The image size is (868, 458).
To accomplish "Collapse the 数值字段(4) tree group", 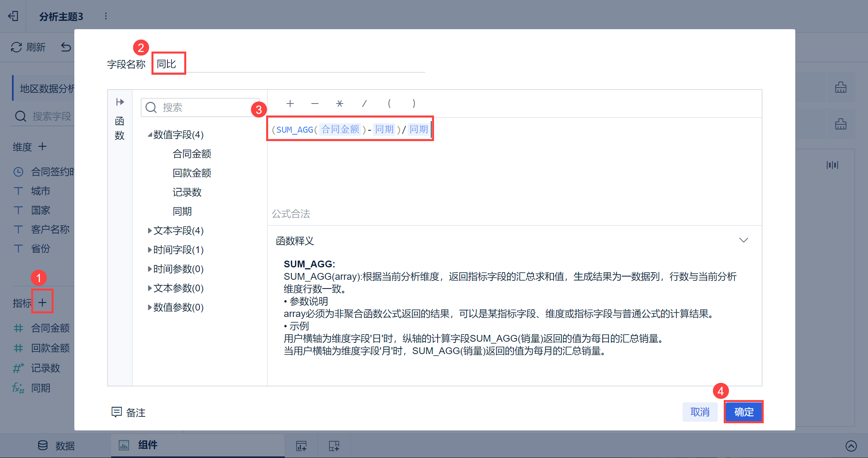I will click(149, 135).
